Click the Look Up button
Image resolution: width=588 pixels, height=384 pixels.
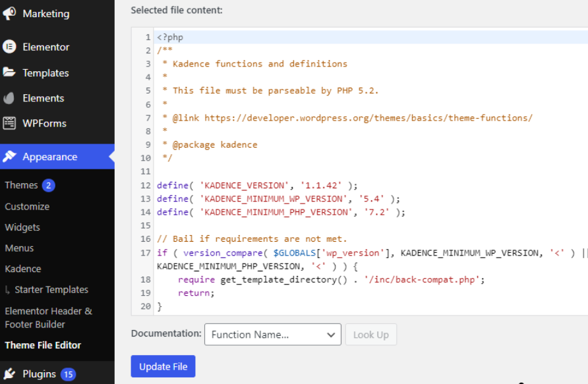370,335
